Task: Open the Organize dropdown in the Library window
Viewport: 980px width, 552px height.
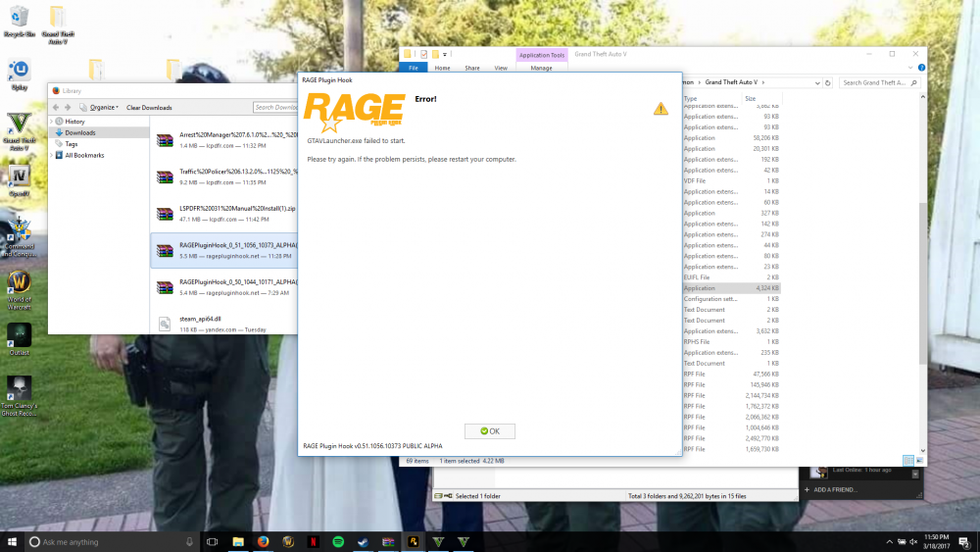Action: point(99,108)
